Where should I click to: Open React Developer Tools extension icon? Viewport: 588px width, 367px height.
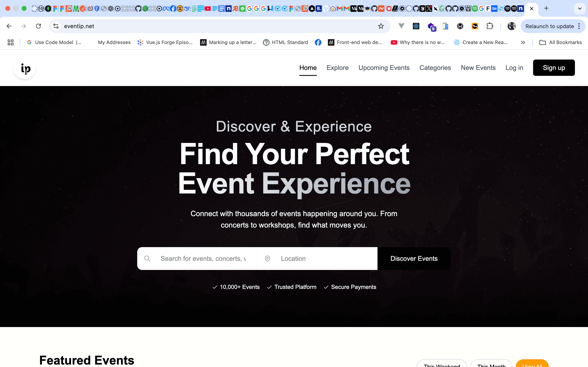pos(416,26)
